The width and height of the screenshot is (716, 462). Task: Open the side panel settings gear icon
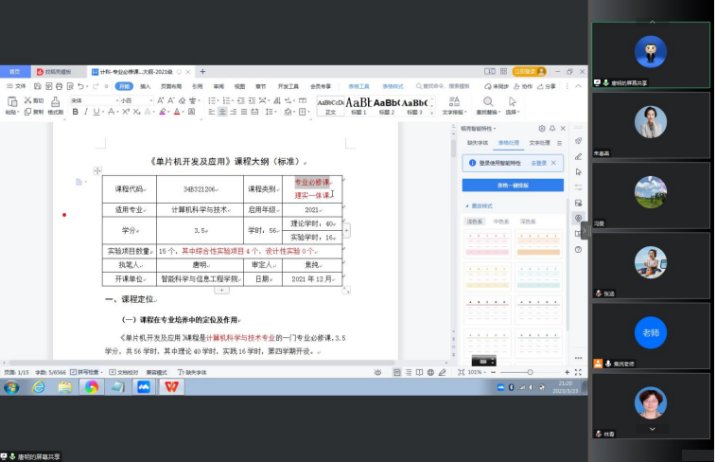[541, 129]
